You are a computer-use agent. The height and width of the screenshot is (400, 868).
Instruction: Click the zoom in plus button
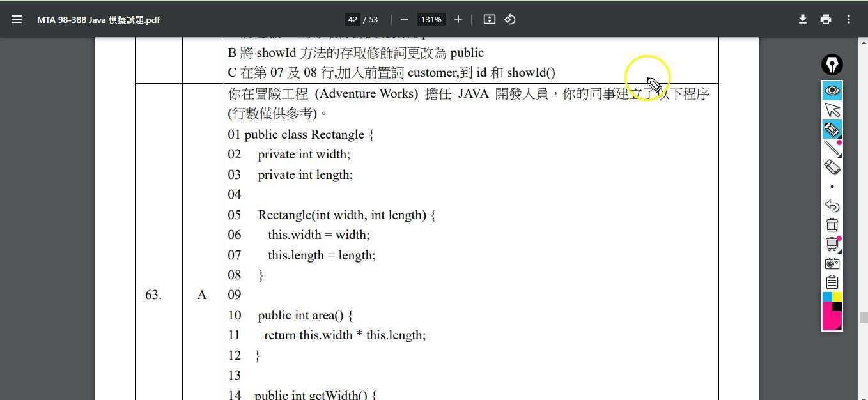coord(458,20)
